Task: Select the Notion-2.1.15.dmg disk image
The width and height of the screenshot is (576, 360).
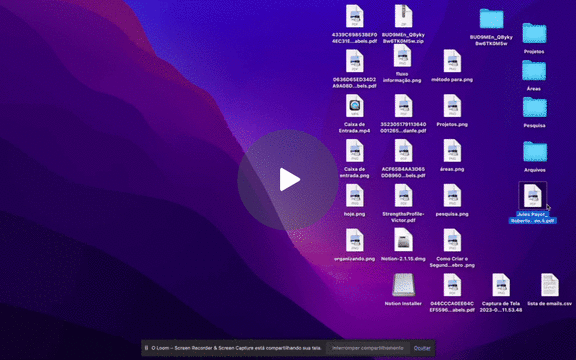Action: tap(403, 240)
